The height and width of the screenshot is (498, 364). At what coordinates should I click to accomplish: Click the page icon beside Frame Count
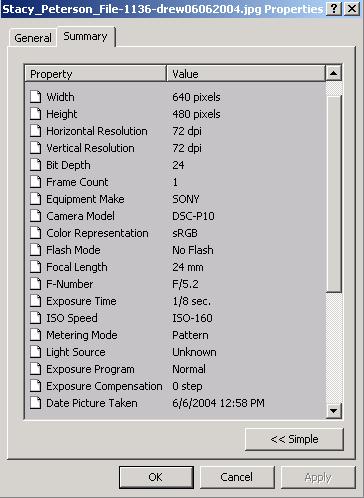coord(36,182)
